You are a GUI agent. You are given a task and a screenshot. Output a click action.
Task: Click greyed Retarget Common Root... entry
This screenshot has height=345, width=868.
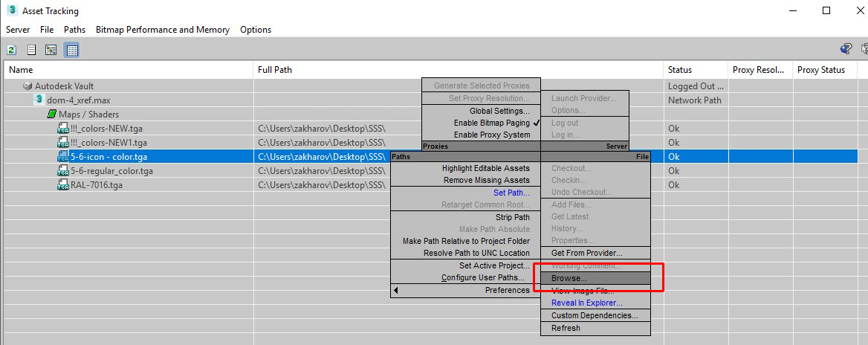pos(485,205)
